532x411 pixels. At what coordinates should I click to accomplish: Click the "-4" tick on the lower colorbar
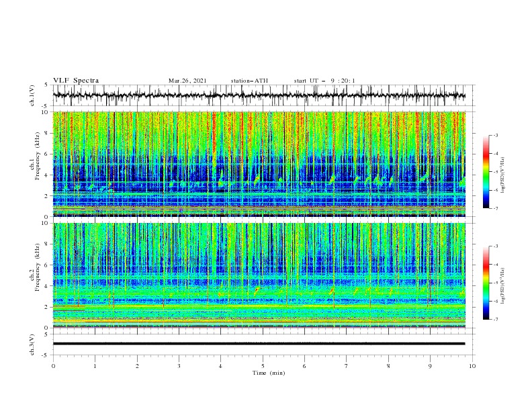495,265
